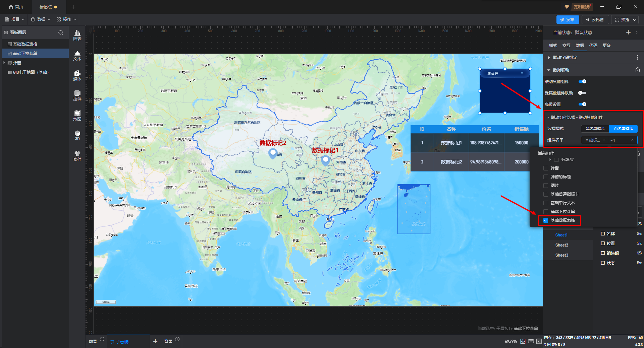Image resolution: width=644 pixels, height=348 pixels.
Task: Open the 联动字段绑定 more-options menu
Action: click(637, 58)
